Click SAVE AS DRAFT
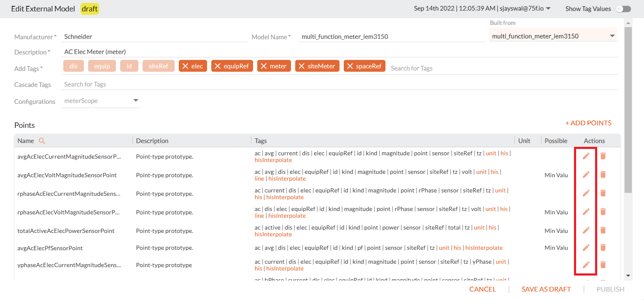 [x=546, y=289]
